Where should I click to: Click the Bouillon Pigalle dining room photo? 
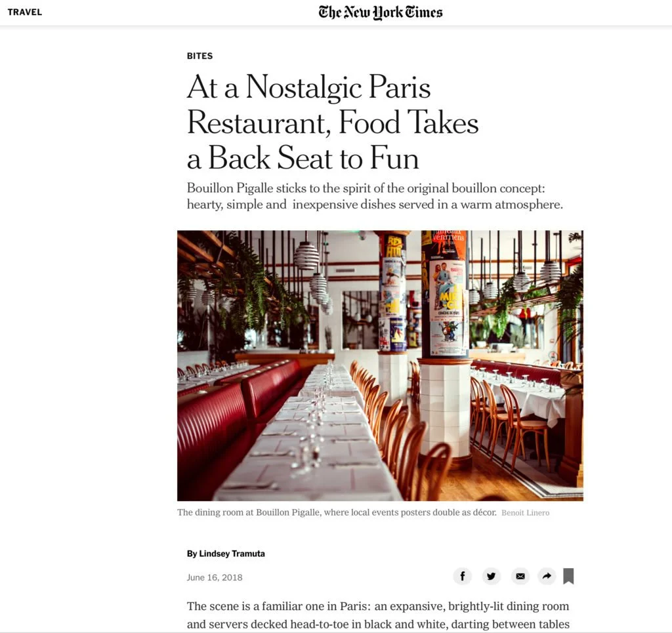pos(380,365)
